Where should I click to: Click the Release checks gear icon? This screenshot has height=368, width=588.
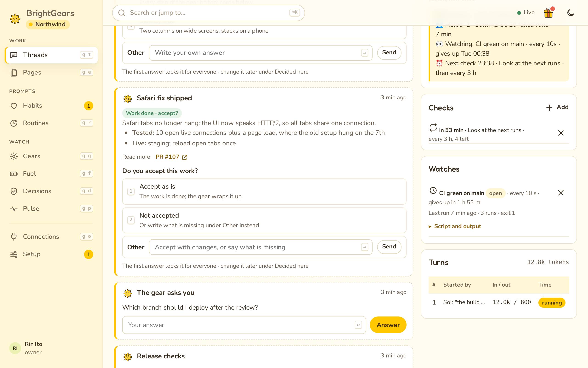127,356
